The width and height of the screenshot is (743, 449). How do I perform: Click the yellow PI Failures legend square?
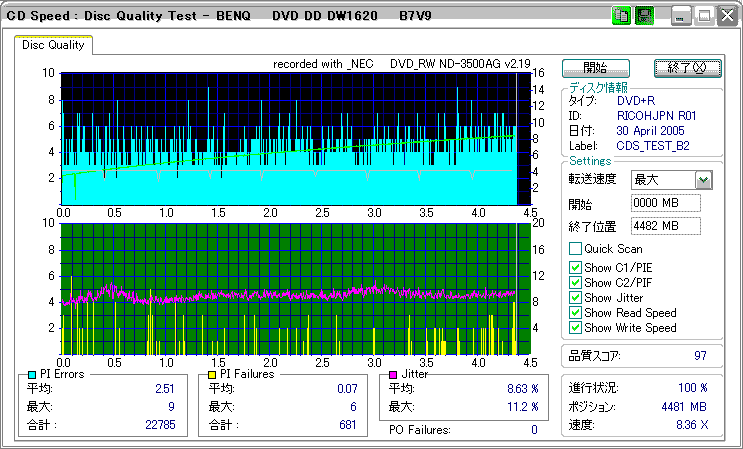pyautogui.click(x=214, y=374)
